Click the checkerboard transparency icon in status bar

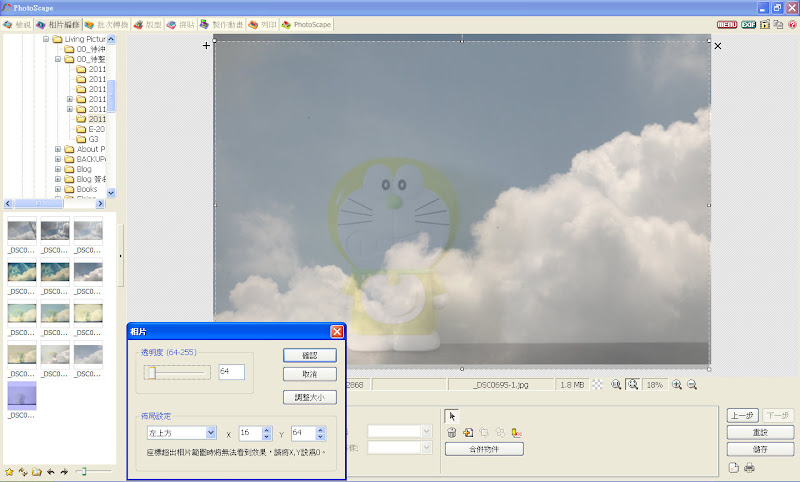point(597,385)
